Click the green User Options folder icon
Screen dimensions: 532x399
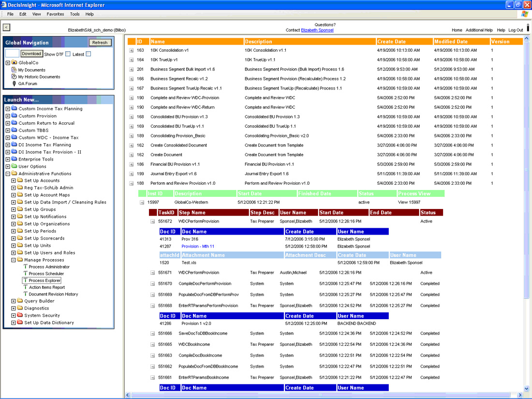pyautogui.click(x=14, y=166)
